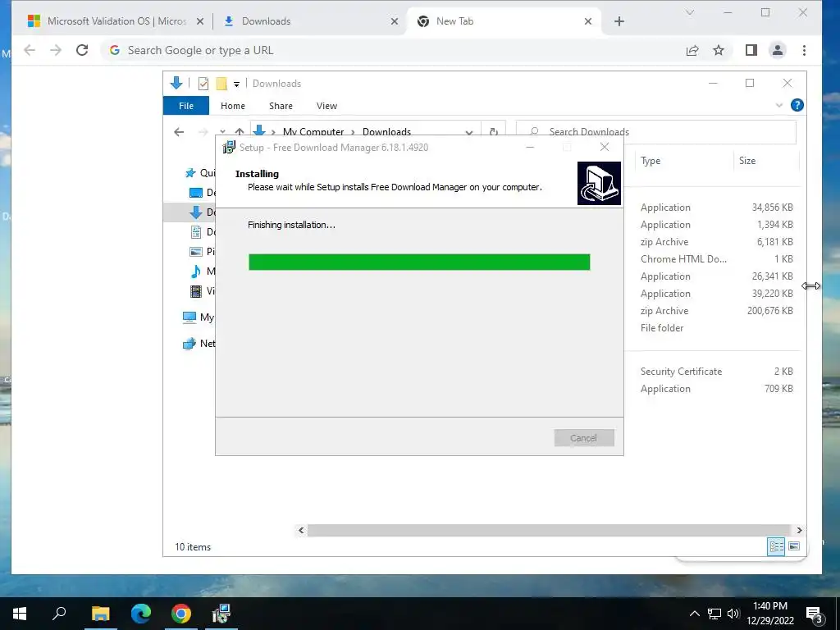Click the Search Downloads field
The width and height of the screenshot is (840, 630).
point(656,132)
